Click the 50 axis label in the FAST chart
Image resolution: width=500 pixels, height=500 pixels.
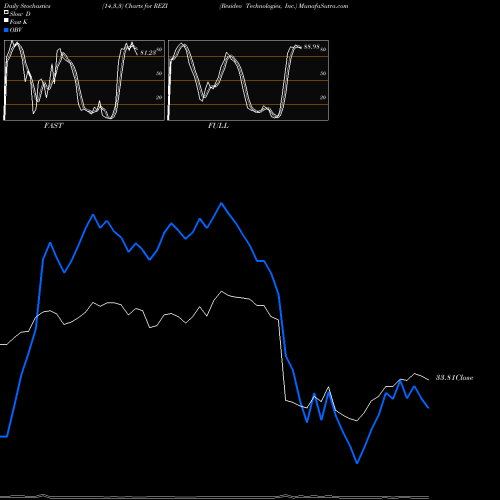pyautogui.click(x=159, y=73)
